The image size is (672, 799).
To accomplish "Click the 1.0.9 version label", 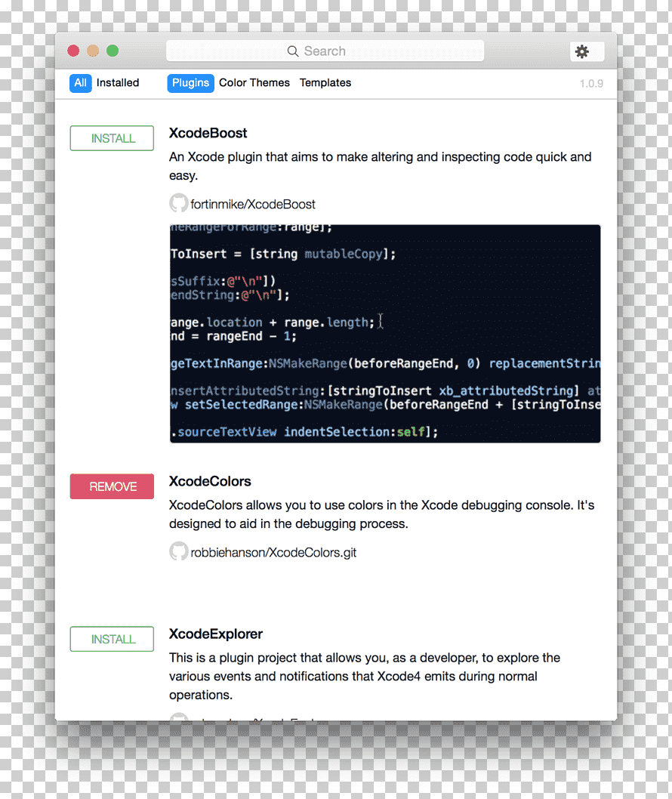I will [x=591, y=84].
